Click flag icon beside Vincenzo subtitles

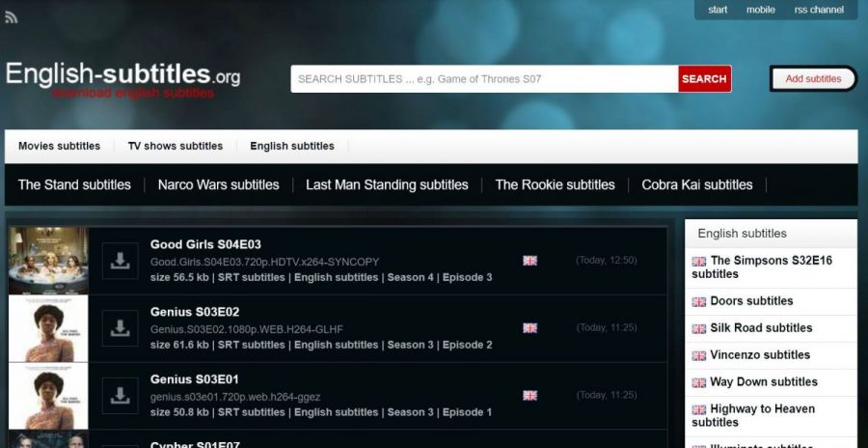pos(698,355)
